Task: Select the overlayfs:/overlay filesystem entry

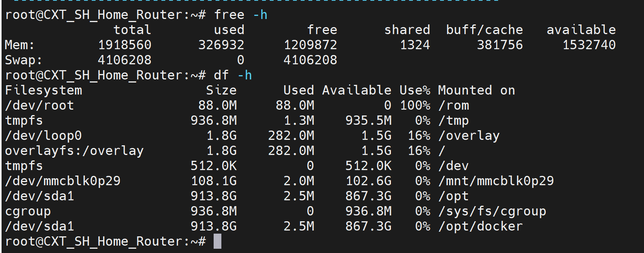Action: pos(74,151)
